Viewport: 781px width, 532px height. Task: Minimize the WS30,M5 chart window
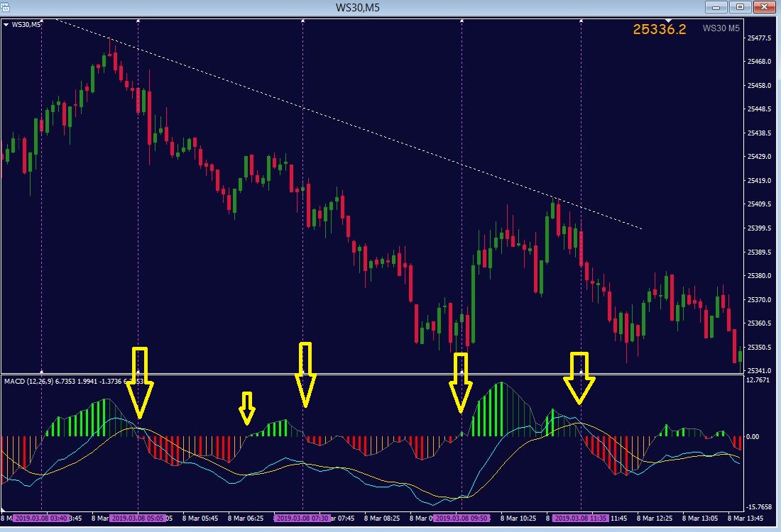point(716,7)
